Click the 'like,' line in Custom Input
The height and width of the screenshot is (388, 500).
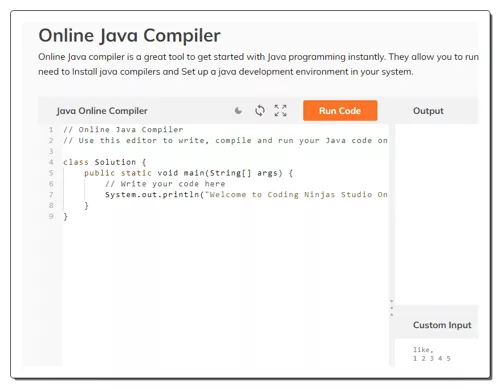pyautogui.click(x=423, y=350)
